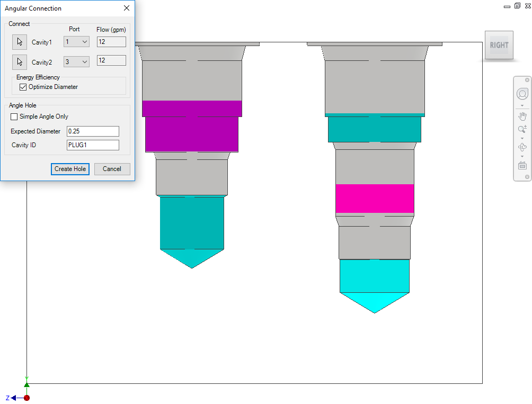Enable the Simple Angle Only checkbox
532x404 pixels.
click(x=14, y=116)
